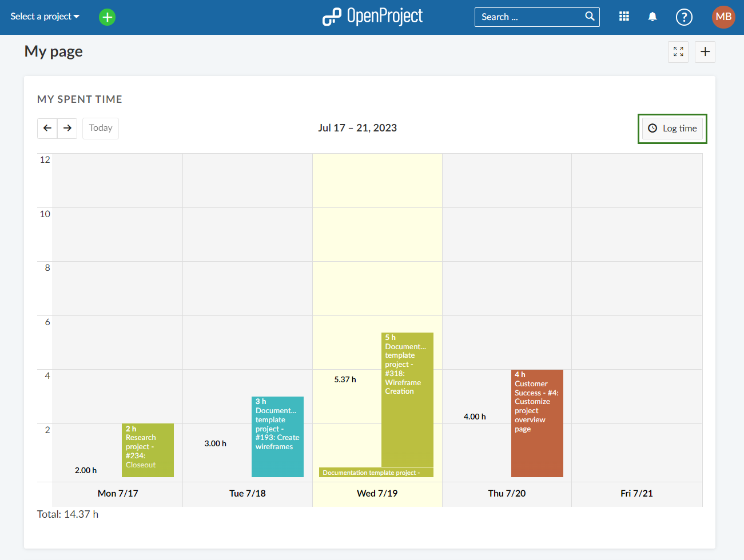Open the help question mark menu
The width and height of the screenshot is (744, 560).
(x=683, y=17)
